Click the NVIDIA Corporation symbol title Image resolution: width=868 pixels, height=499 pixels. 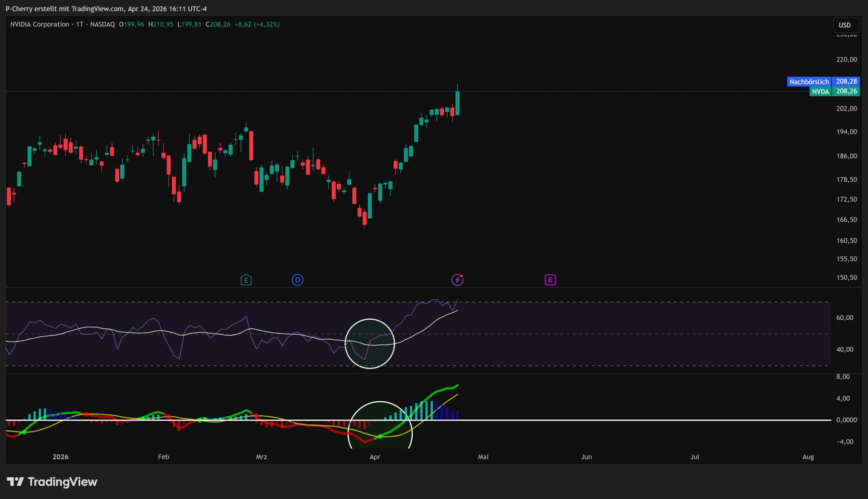tap(40, 24)
